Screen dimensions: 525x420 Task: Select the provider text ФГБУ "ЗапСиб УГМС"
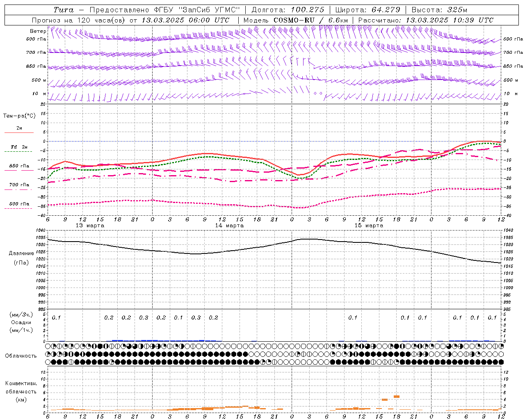point(197,10)
